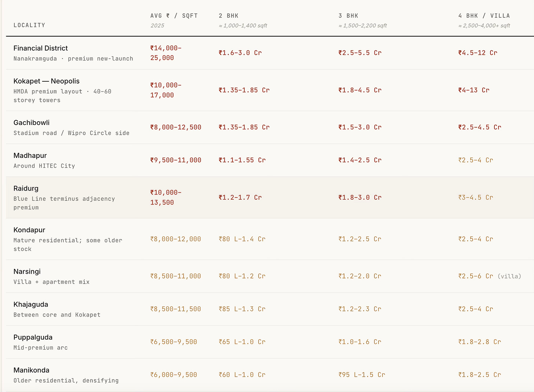Select the Financial District locality name
Viewport: 534px width, 392px height.
point(41,48)
